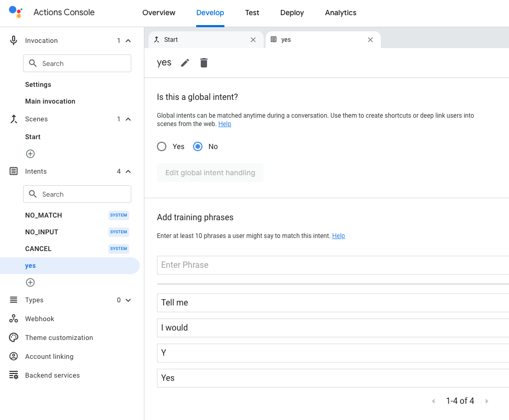The height and width of the screenshot is (420, 509).
Task: Collapse the Scenes section
Action: point(127,119)
